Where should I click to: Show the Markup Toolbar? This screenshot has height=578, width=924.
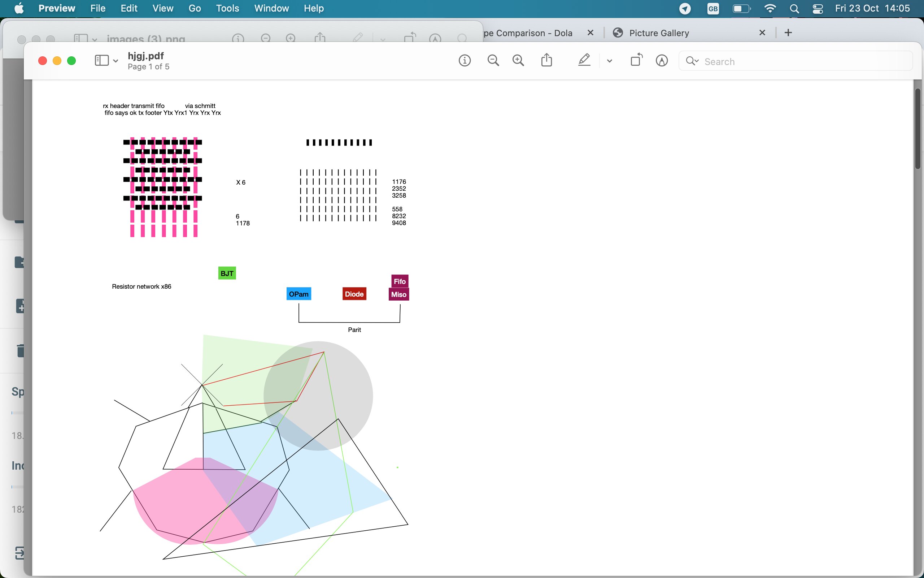tap(662, 60)
